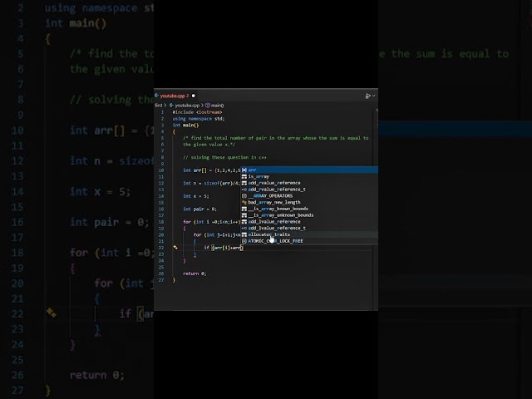Choose 'add_lvalue_reference_t' from the suggestion list
The height and width of the screenshot is (399, 532).
tap(309, 228)
